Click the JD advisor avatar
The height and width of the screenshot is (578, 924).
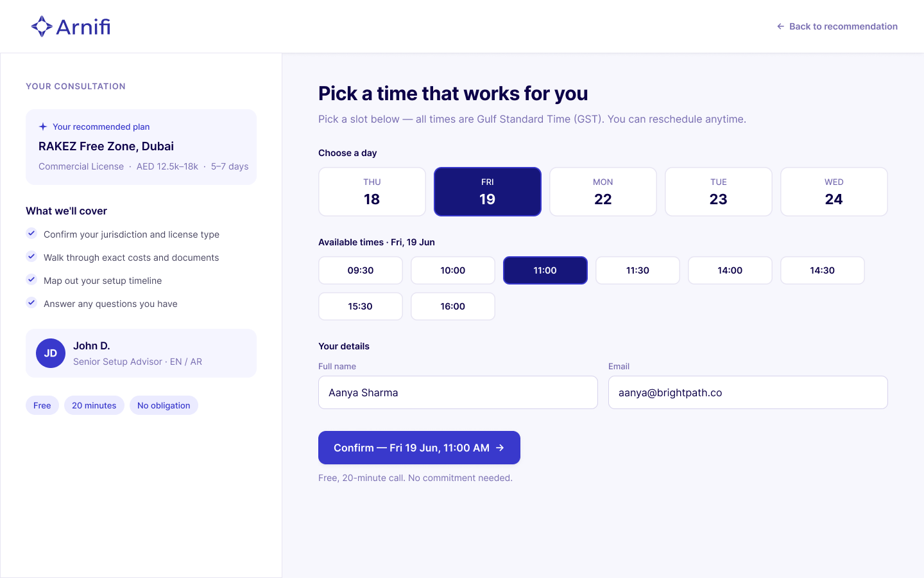pyautogui.click(x=51, y=353)
